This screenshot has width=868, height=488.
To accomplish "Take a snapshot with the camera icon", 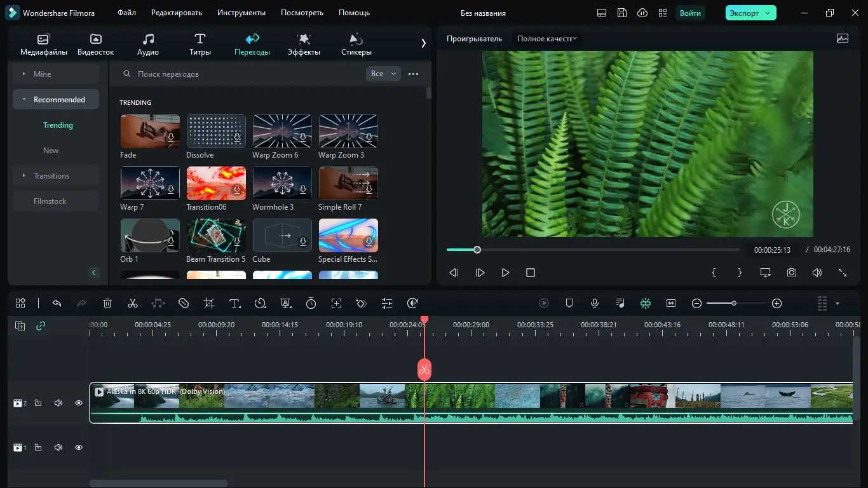I will pos(791,273).
